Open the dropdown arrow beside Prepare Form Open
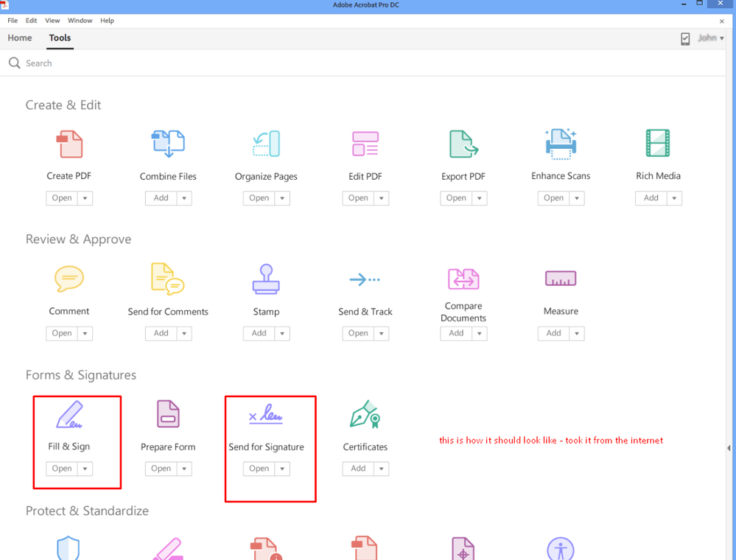The width and height of the screenshot is (736, 560). (x=184, y=469)
